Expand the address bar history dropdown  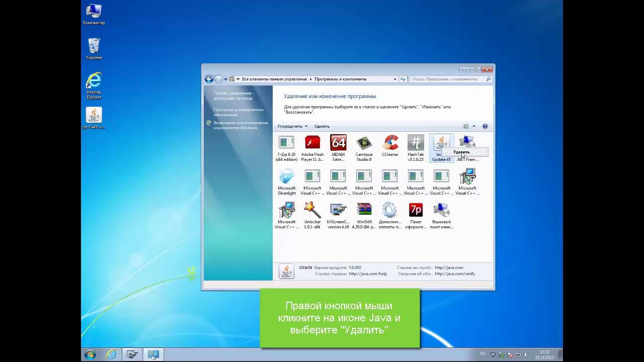[x=395, y=79]
